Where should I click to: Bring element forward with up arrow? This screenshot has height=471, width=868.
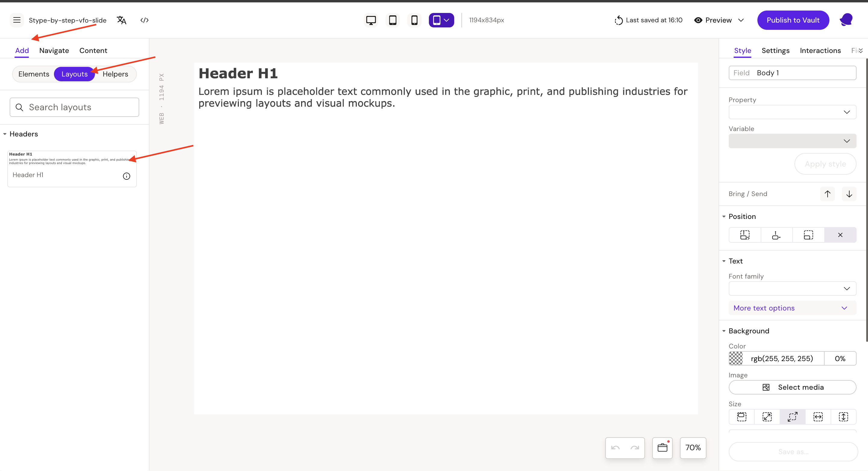827,194
